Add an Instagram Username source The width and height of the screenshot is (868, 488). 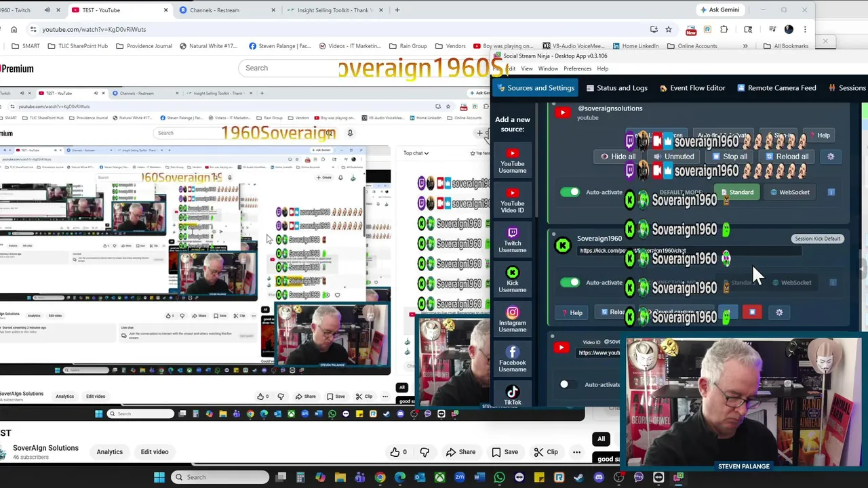click(x=513, y=319)
